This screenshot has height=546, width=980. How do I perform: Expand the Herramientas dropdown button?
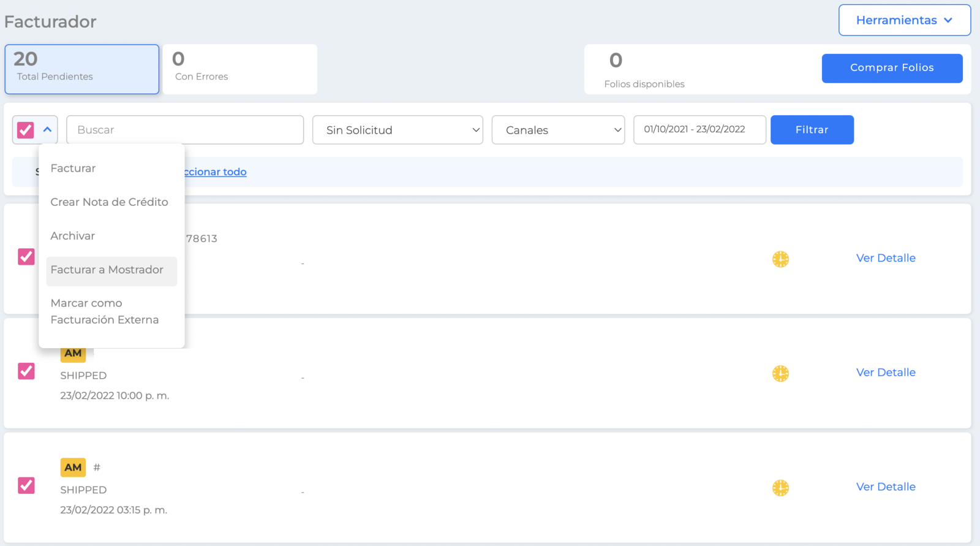[905, 20]
